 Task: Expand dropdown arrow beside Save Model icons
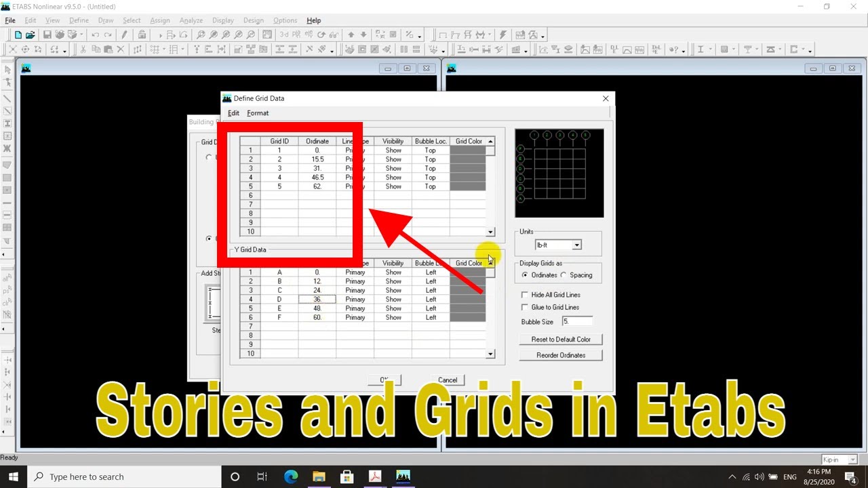(81, 35)
